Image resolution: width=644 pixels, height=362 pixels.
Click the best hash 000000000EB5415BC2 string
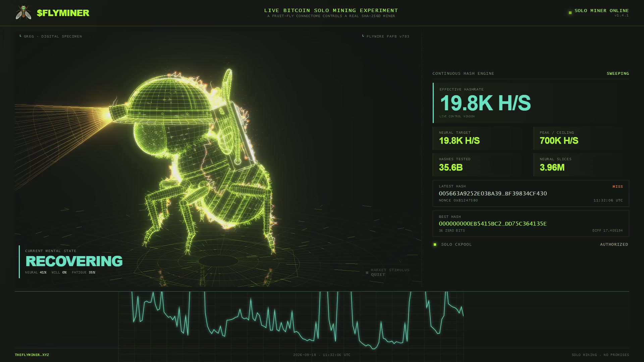pos(493,224)
